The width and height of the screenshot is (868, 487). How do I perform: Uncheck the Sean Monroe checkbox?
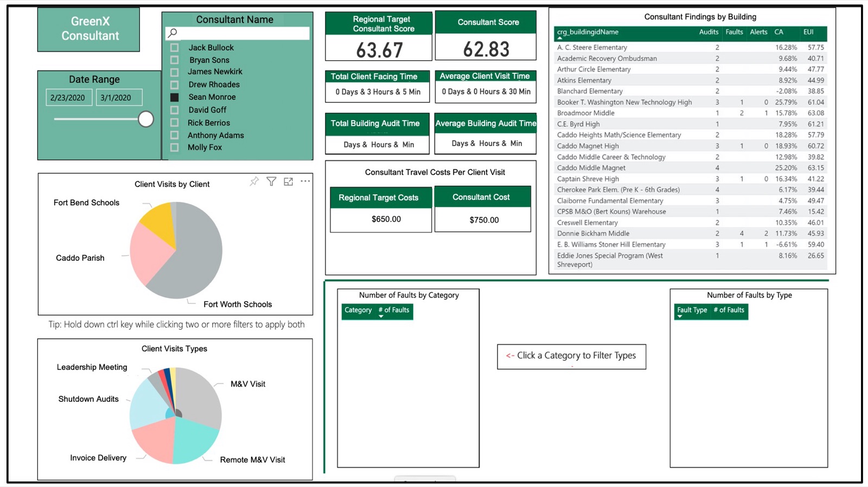(x=174, y=97)
